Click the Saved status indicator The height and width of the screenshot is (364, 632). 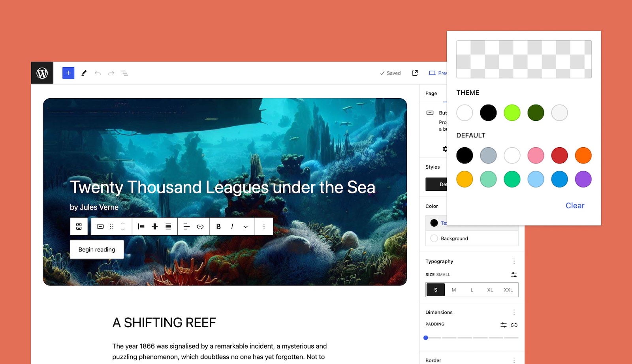390,73
